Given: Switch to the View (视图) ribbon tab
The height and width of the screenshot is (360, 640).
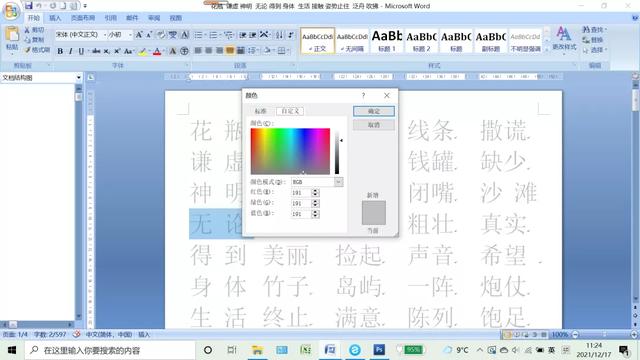Looking at the screenshot, I should pyautogui.click(x=176, y=18).
